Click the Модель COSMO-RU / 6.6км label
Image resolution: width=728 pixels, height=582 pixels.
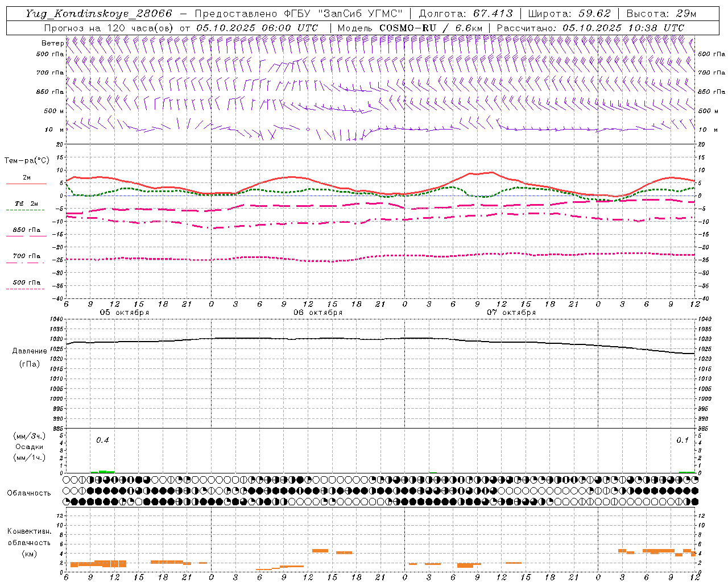tap(410, 28)
